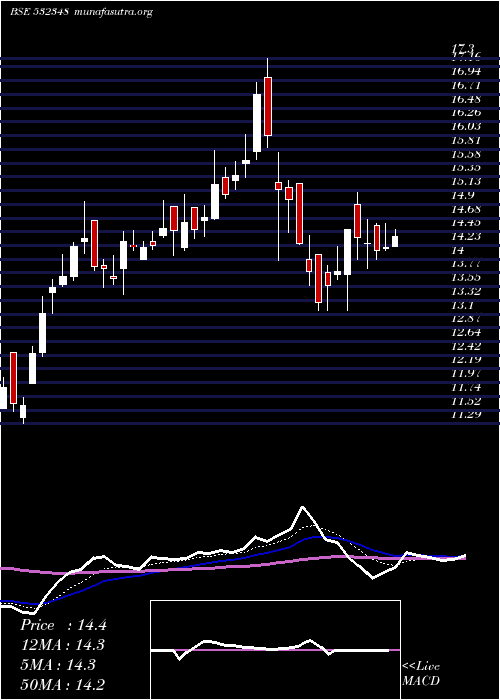Click the 14.9 price level label
The image size is (500, 700).
pyautogui.click(x=463, y=195)
